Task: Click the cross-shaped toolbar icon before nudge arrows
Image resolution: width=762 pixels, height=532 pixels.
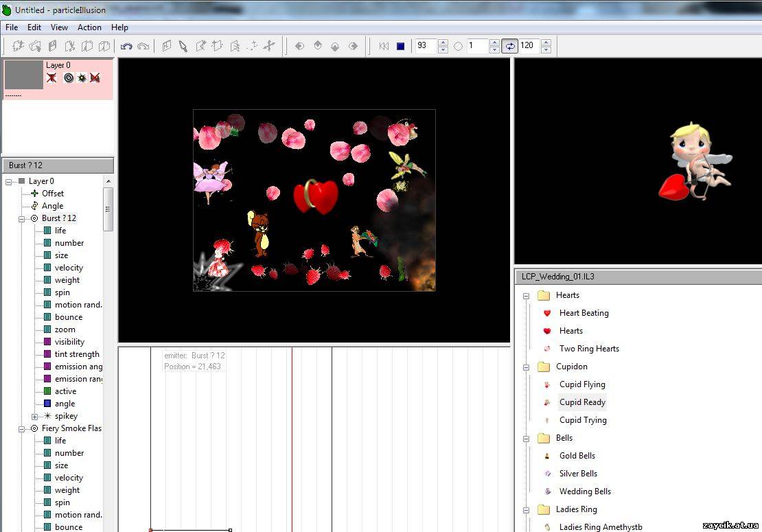Action: coord(268,46)
